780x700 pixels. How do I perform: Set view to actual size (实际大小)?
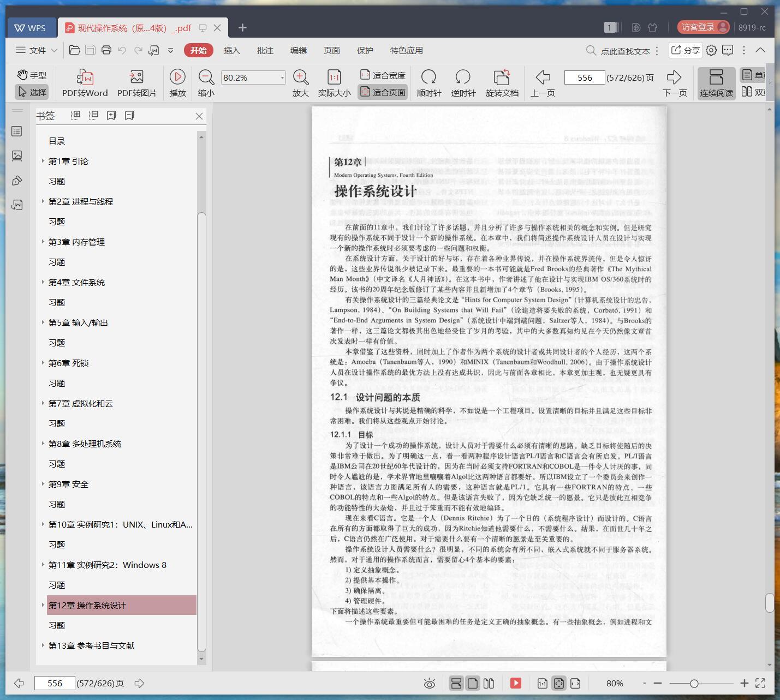pos(334,83)
